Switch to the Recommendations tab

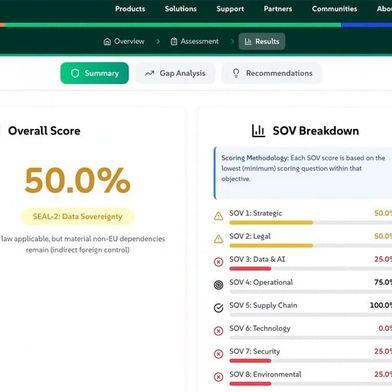tap(272, 73)
